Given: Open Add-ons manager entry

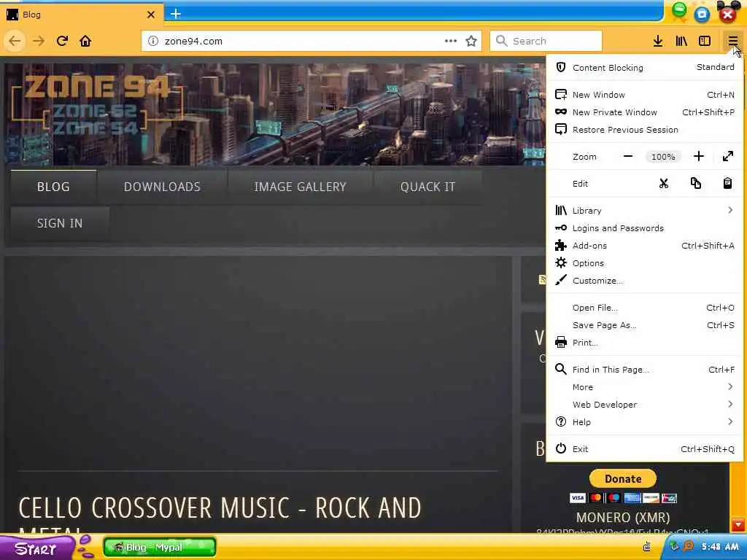Looking at the screenshot, I should pos(645,246).
